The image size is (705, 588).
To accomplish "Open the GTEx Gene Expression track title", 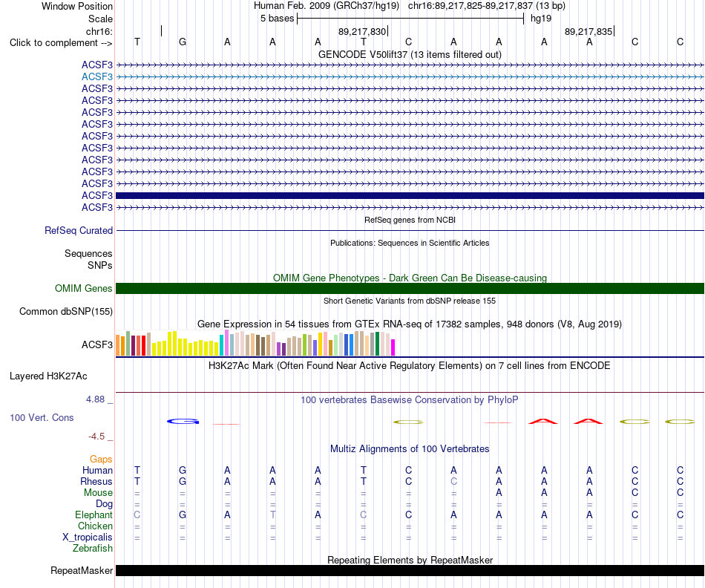I will (x=410, y=324).
